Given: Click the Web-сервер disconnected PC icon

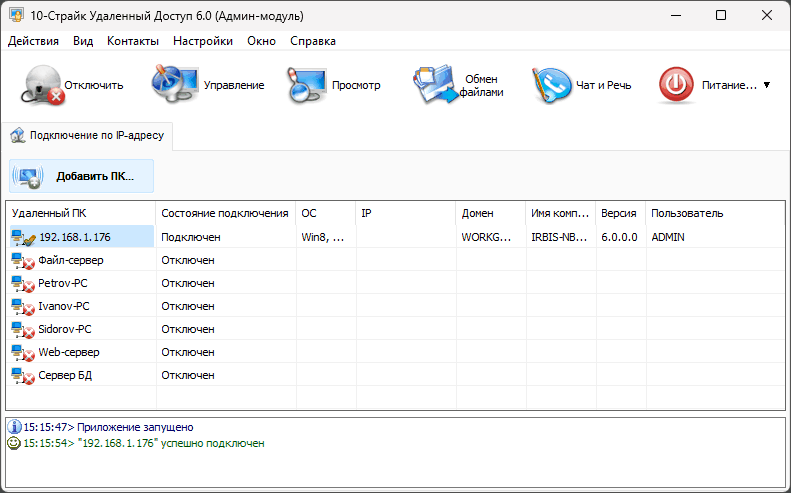Looking at the screenshot, I should pos(22,352).
